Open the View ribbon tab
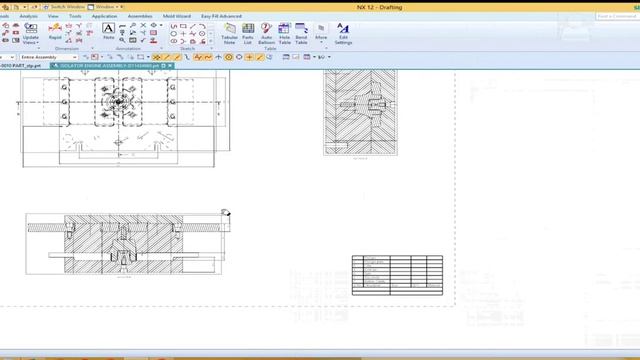Image resolution: width=640 pixels, height=360 pixels. pos(53,16)
